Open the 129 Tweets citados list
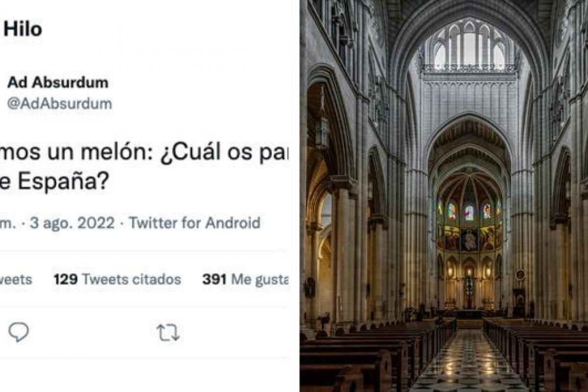Image resolution: width=588 pixels, height=392 pixels. pyautogui.click(x=117, y=280)
